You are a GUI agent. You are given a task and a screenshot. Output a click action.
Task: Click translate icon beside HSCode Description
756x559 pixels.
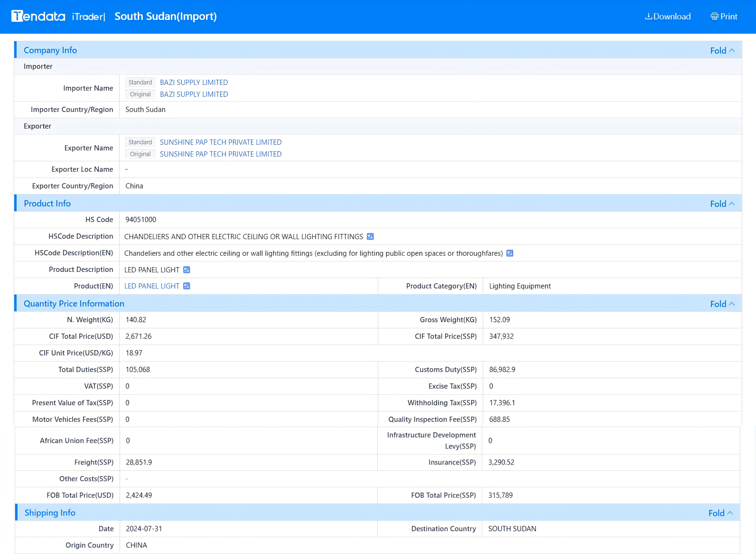click(370, 236)
